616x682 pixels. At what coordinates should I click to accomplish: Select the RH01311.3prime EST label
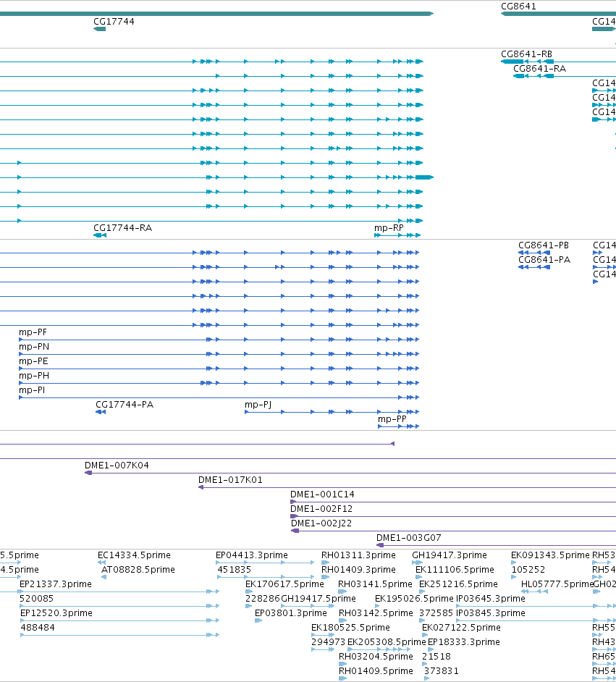click(358, 555)
